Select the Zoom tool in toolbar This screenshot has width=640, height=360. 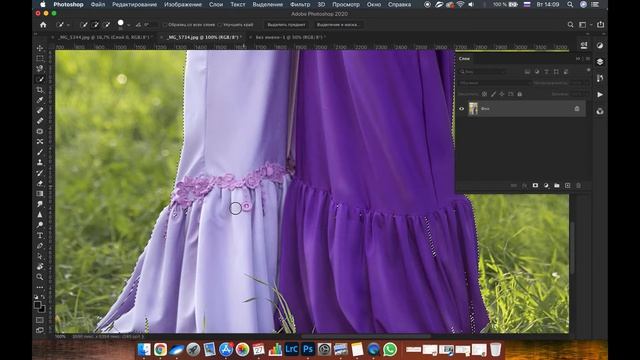click(x=40, y=277)
